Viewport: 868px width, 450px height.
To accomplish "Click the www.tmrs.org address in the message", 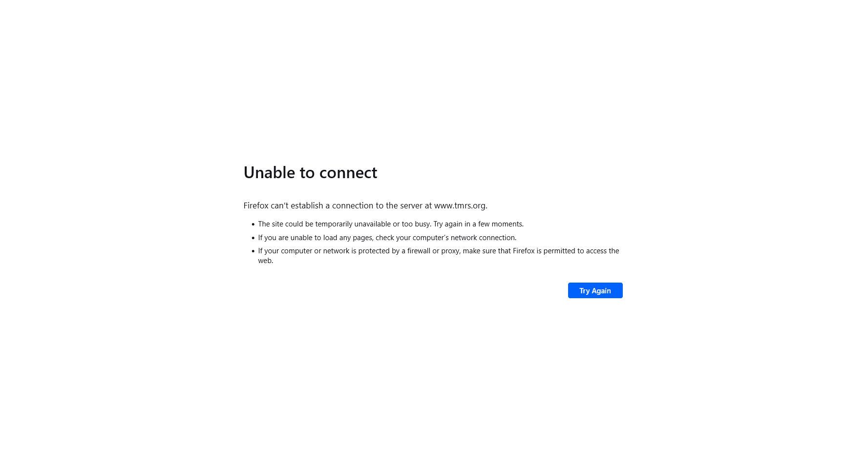I will [x=460, y=205].
